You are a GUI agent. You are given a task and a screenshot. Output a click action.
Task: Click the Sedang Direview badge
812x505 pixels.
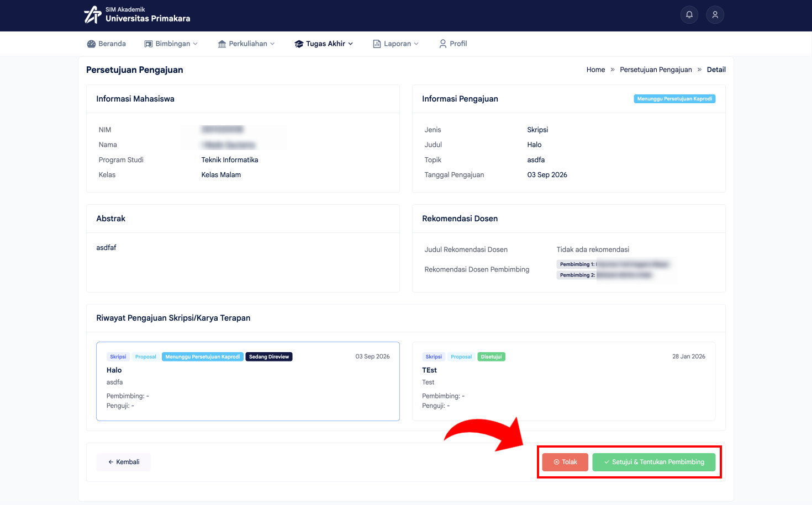(269, 357)
